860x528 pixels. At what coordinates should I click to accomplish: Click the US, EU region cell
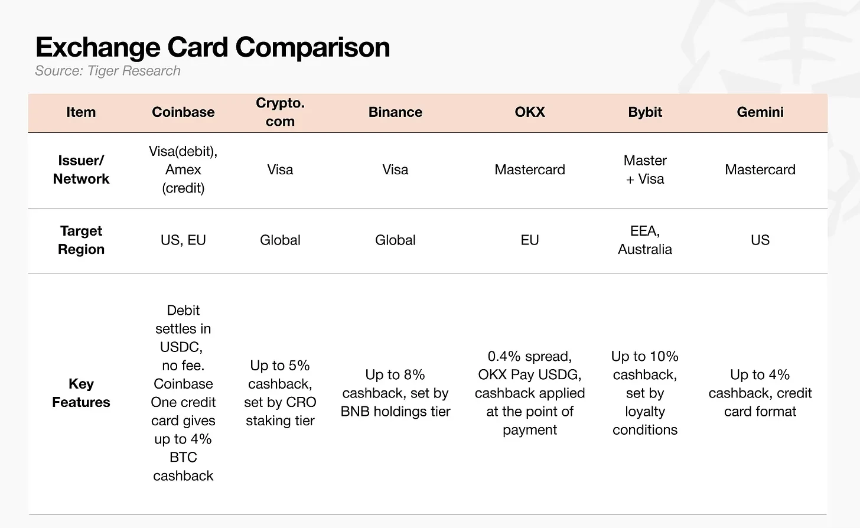pos(183,240)
